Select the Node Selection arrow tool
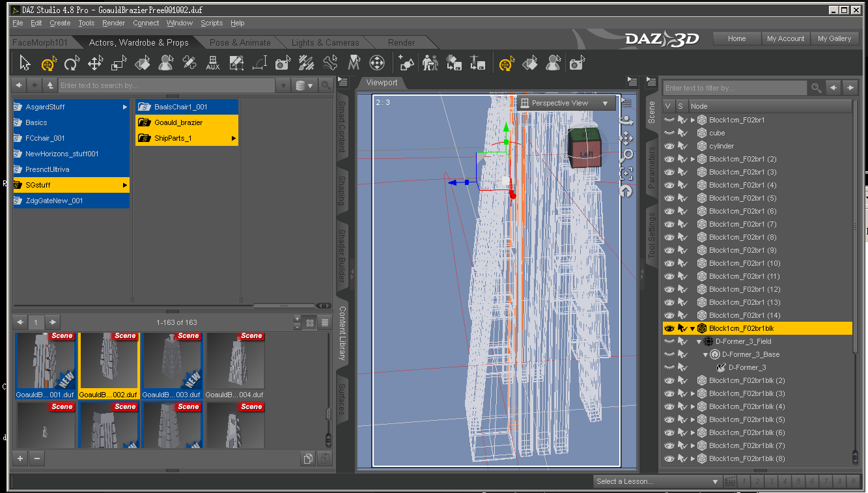 point(25,63)
